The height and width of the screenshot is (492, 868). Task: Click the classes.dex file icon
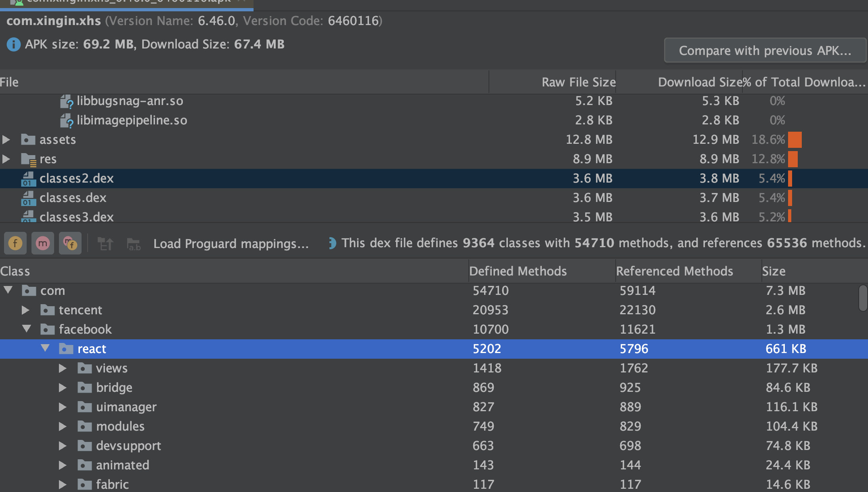click(x=28, y=198)
